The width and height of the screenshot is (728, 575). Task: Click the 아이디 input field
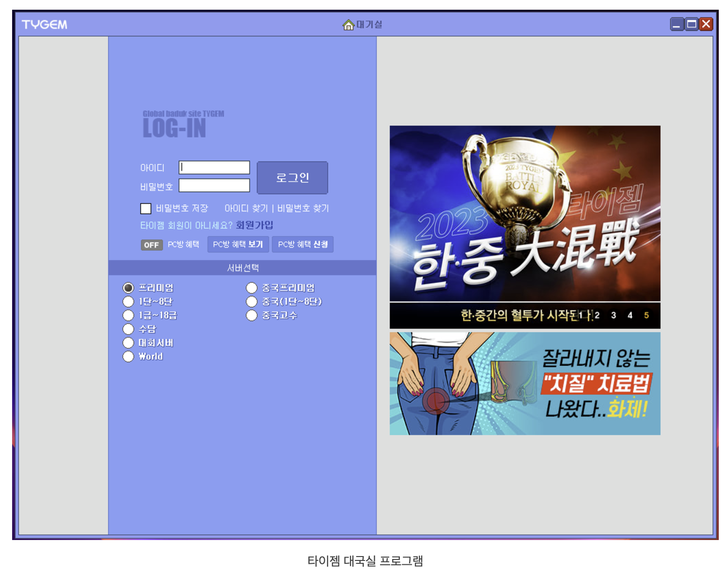pos(214,168)
